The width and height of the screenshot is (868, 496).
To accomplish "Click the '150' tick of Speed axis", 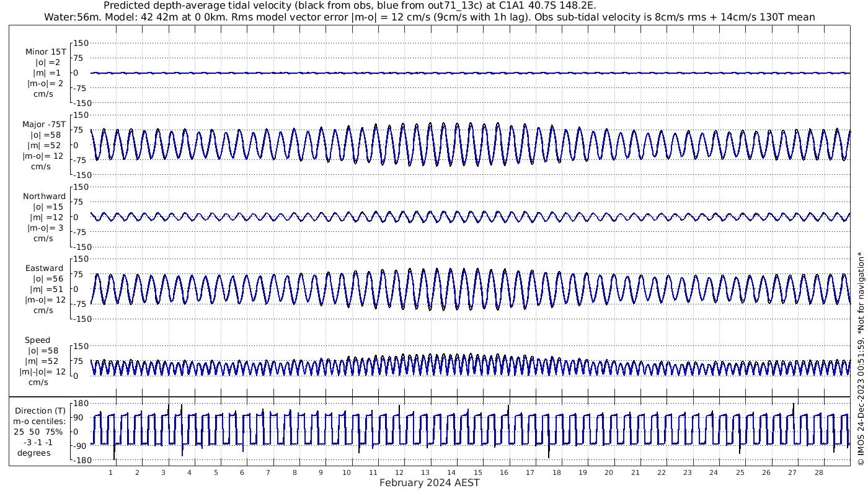I will click(x=82, y=345).
